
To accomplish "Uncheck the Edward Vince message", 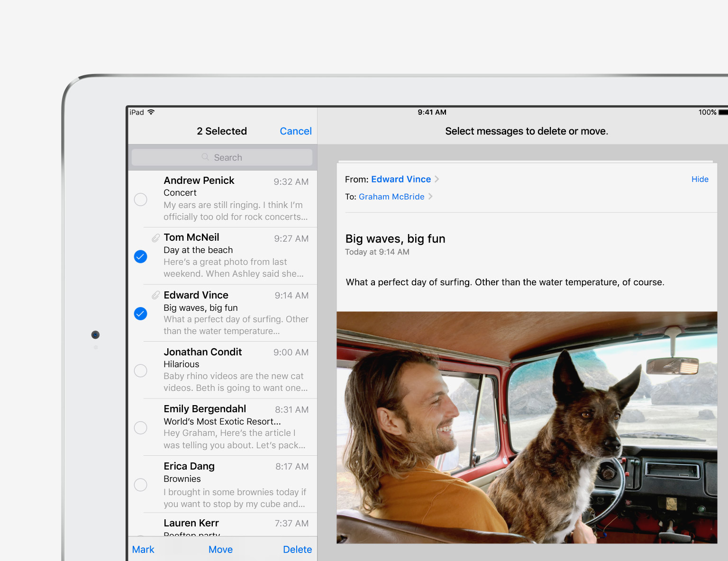I will coord(141,314).
